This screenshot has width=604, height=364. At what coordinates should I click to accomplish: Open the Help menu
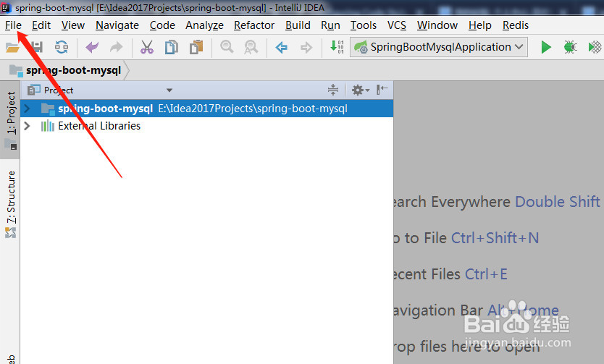[480, 25]
